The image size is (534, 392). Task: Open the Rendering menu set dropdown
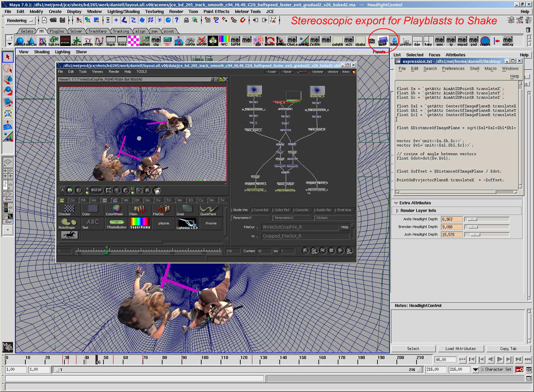point(31,21)
